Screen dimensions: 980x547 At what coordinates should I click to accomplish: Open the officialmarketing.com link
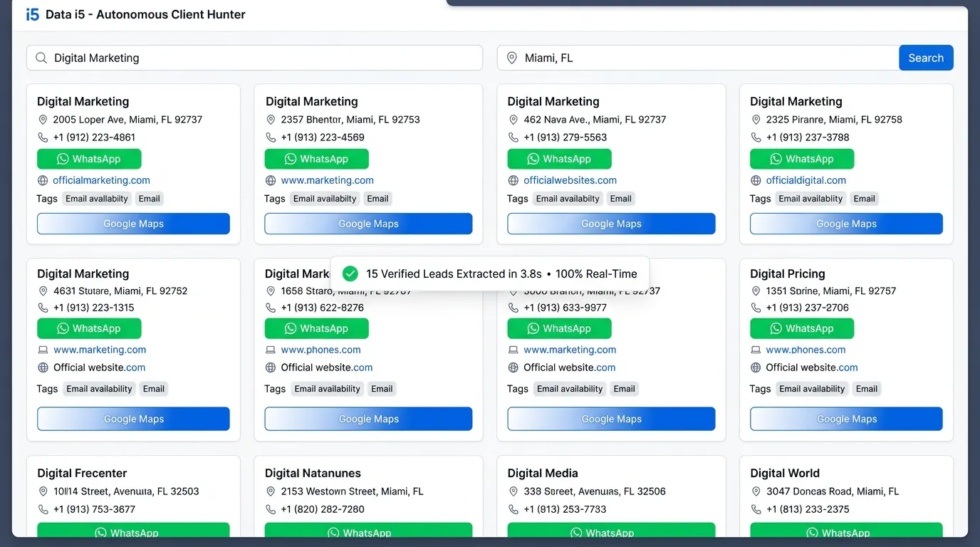(101, 180)
